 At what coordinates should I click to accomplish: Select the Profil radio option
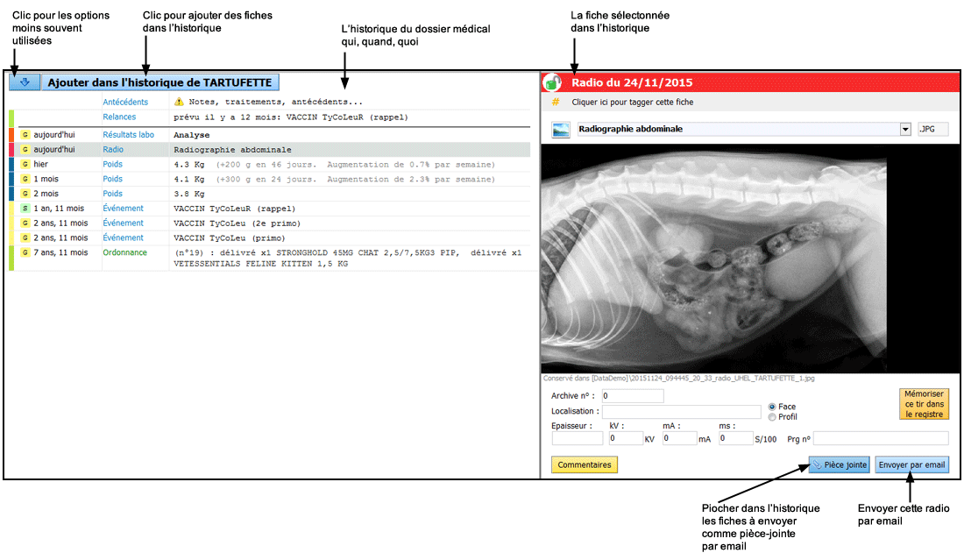tap(772, 417)
